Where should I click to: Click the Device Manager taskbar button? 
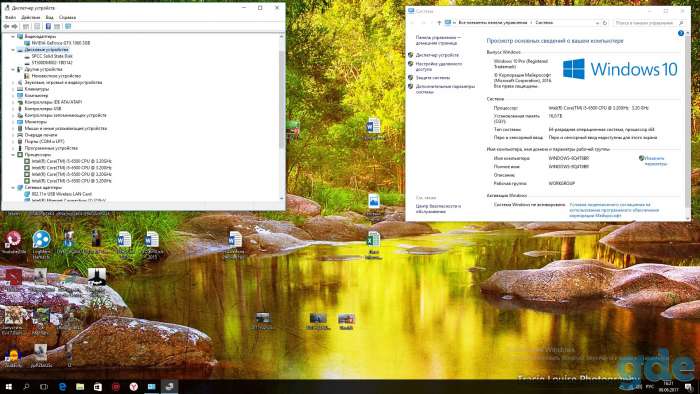169,386
